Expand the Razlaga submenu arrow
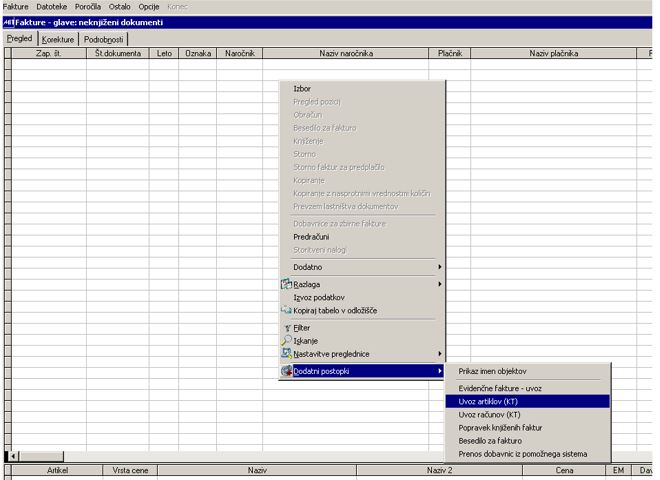Screen dimensions: 660x480 tap(439, 284)
